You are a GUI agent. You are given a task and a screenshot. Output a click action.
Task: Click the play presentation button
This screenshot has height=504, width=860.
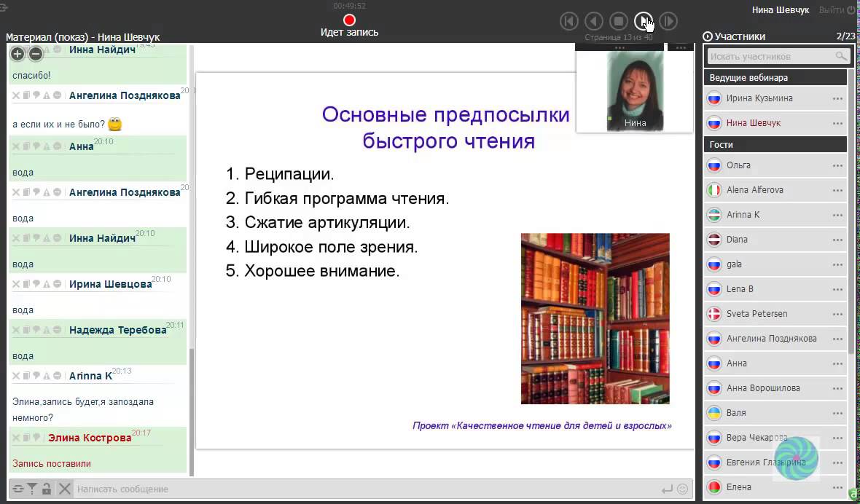(644, 21)
